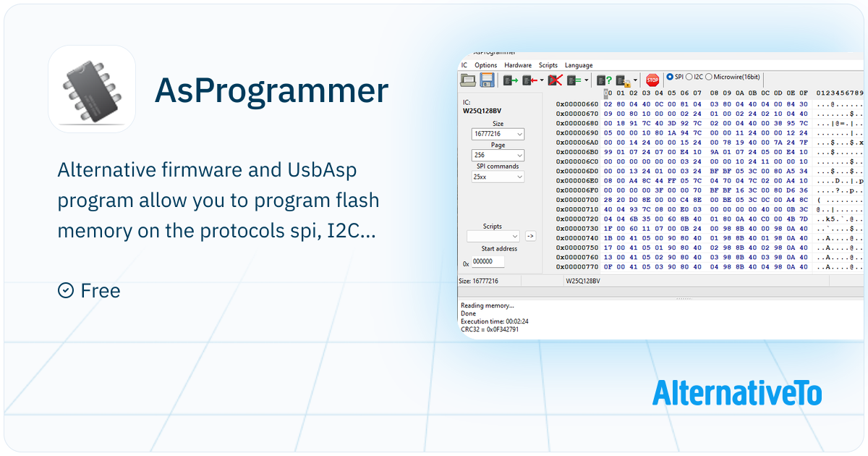Select the Microwire(16bit) radio button

[x=709, y=76]
